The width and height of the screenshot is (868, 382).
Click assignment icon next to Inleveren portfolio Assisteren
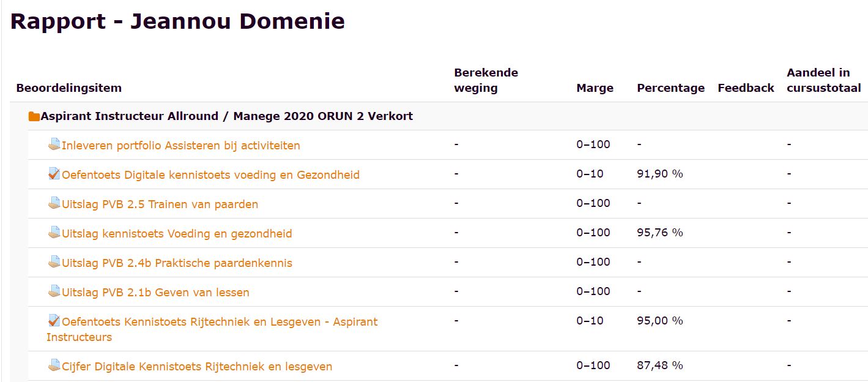tap(54, 144)
